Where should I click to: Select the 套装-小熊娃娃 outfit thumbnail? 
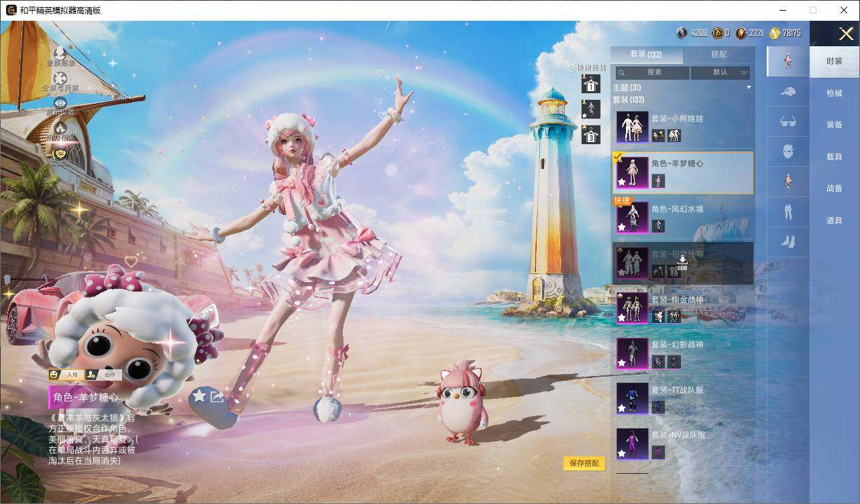pyautogui.click(x=633, y=127)
